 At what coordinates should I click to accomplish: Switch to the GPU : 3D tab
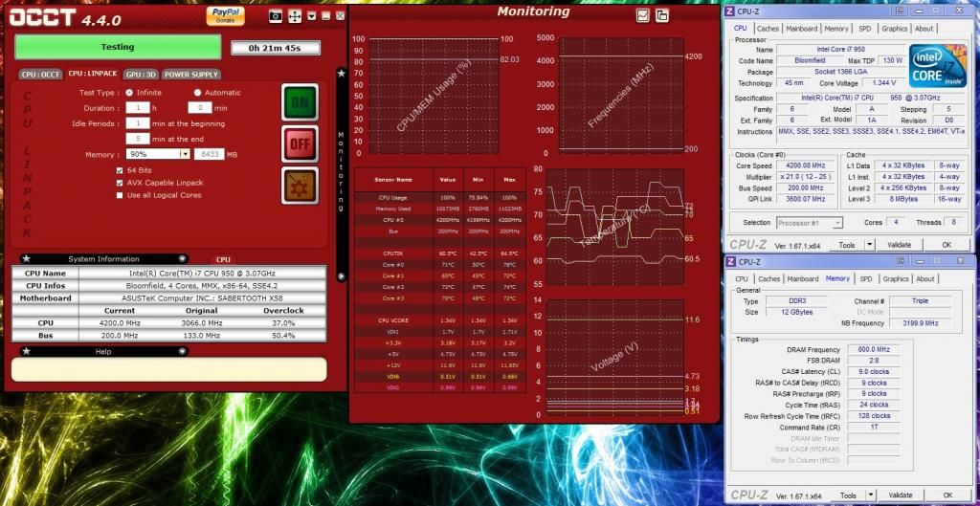pyautogui.click(x=141, y=75)
